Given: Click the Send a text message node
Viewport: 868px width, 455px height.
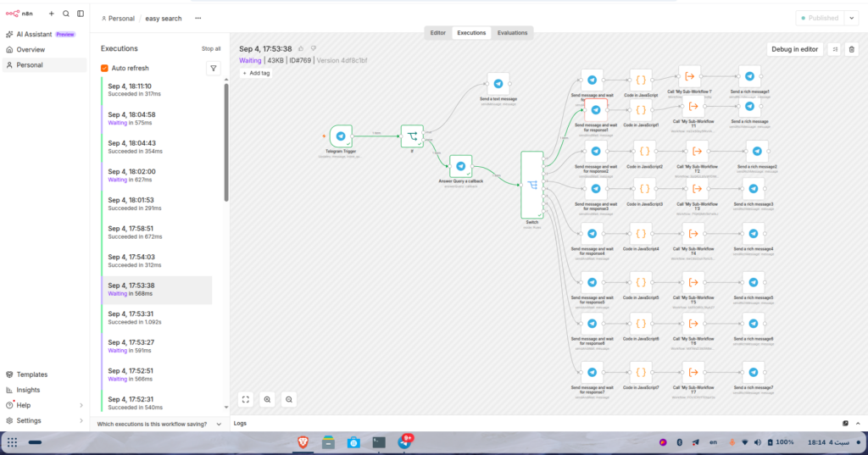Looking at the screenshot, I should [498, 84].
